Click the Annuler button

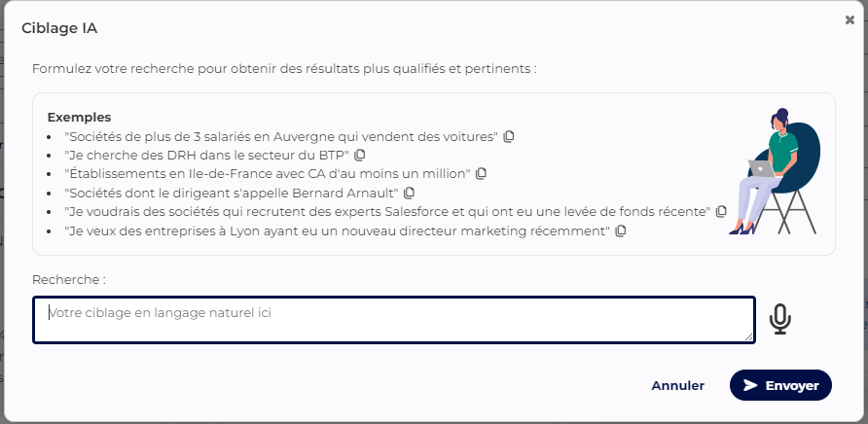pos(677,385)
